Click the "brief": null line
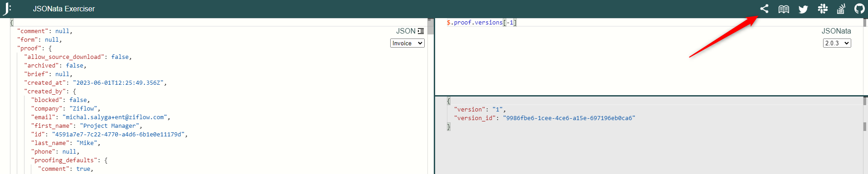868x174 pixels. [48, 74]
